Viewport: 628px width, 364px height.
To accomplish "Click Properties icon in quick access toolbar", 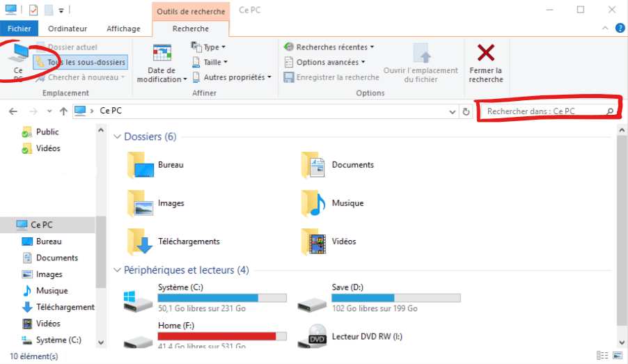I will [x=33, y=10].
